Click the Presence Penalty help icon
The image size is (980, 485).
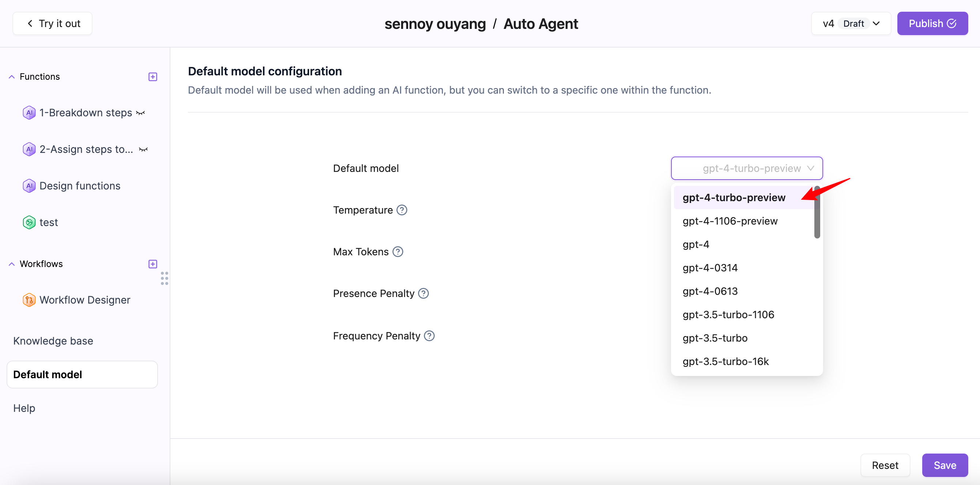[x=423, y=293]
